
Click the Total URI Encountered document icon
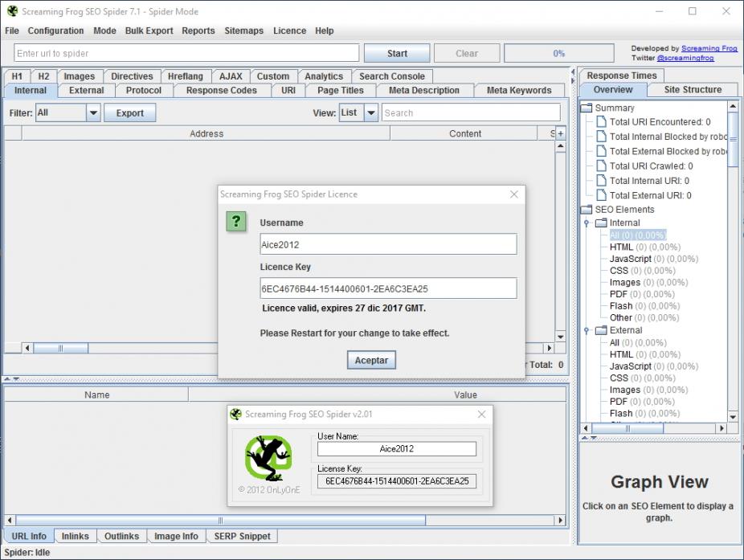point(601,122)
